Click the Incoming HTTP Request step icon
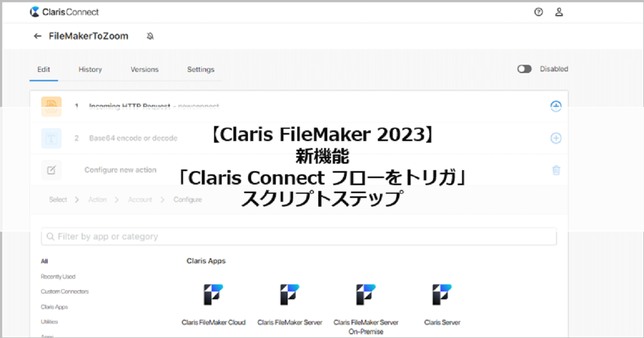The image size is (644, 338). coord(52,106)
